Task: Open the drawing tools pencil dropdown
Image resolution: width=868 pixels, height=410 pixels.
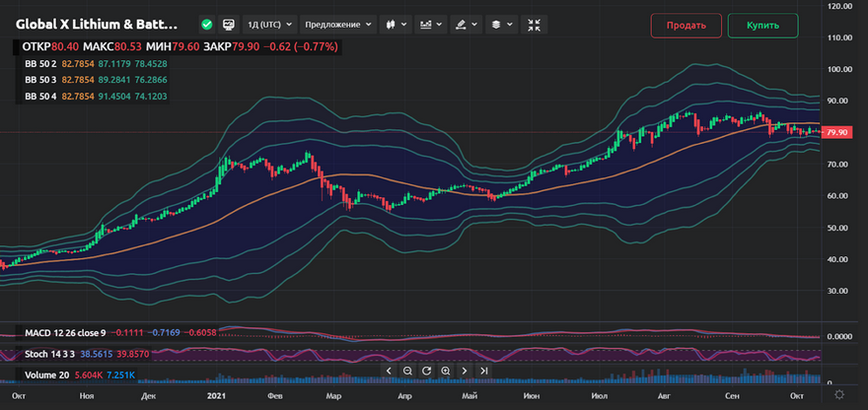Action: [464, 24]
